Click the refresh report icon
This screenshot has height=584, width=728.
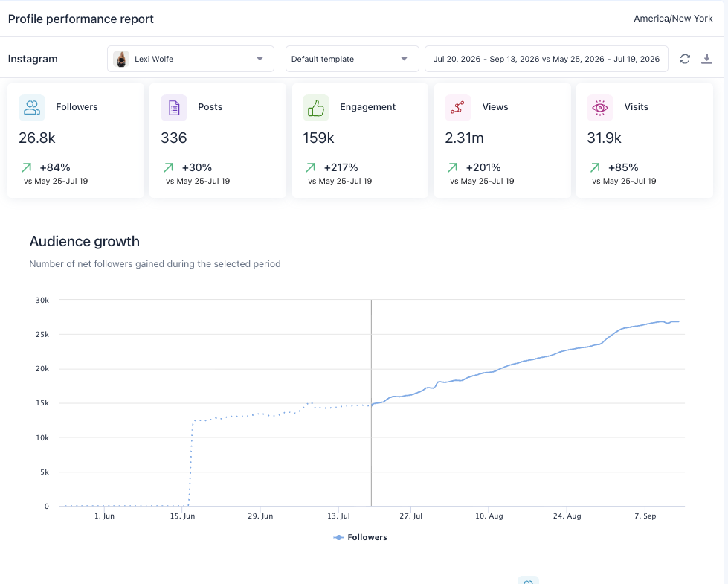pos(685,59)
